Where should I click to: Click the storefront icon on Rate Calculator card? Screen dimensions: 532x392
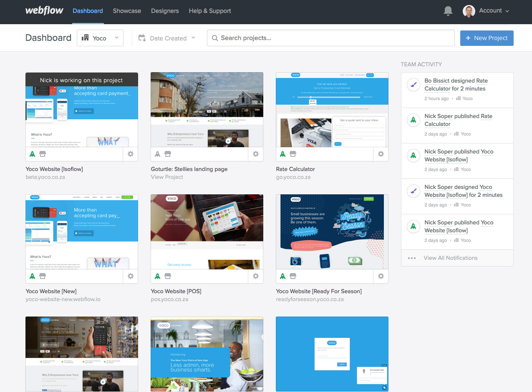pos(293,154)
